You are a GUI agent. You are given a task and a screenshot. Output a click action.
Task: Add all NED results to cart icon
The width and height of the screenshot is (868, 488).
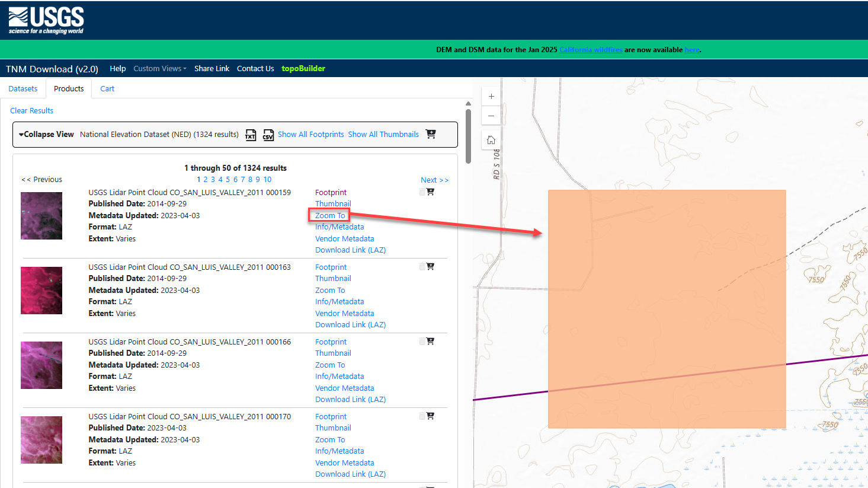(431, 135)
